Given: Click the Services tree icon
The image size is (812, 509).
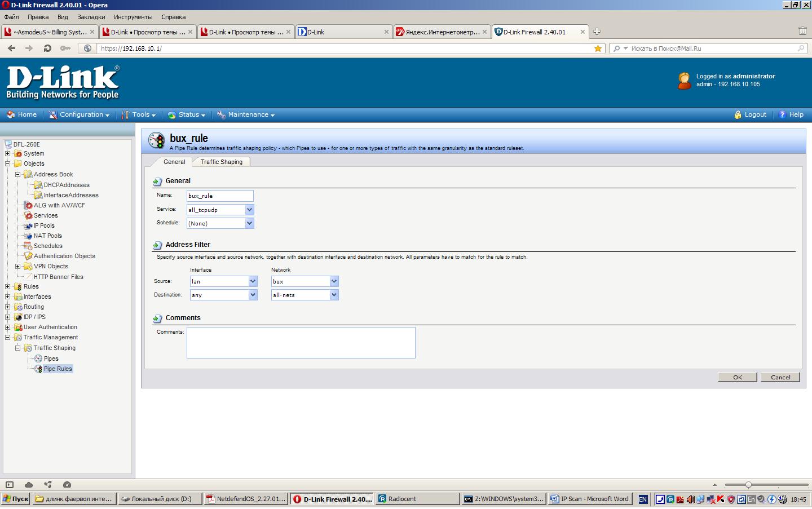Looking at the screenshot, I should [x=28, y=215].
